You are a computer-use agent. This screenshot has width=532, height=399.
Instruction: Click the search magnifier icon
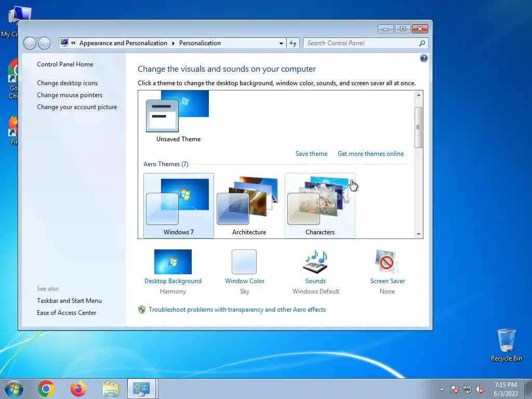click(x=422, y=43)
